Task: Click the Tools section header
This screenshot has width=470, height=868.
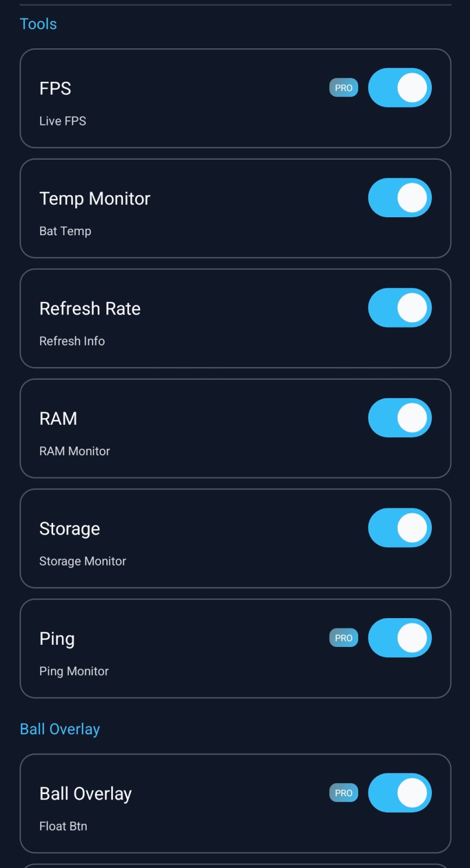Action: click(x=38, y=24)
